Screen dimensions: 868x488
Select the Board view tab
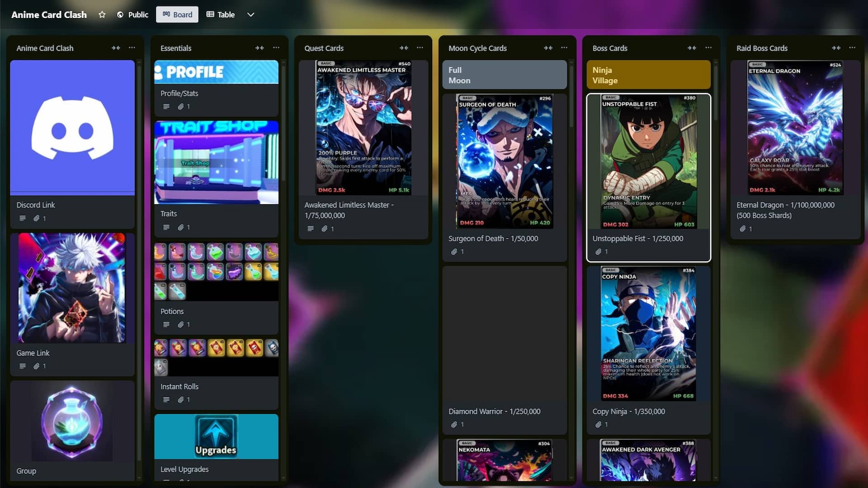[x=177, y=14]
